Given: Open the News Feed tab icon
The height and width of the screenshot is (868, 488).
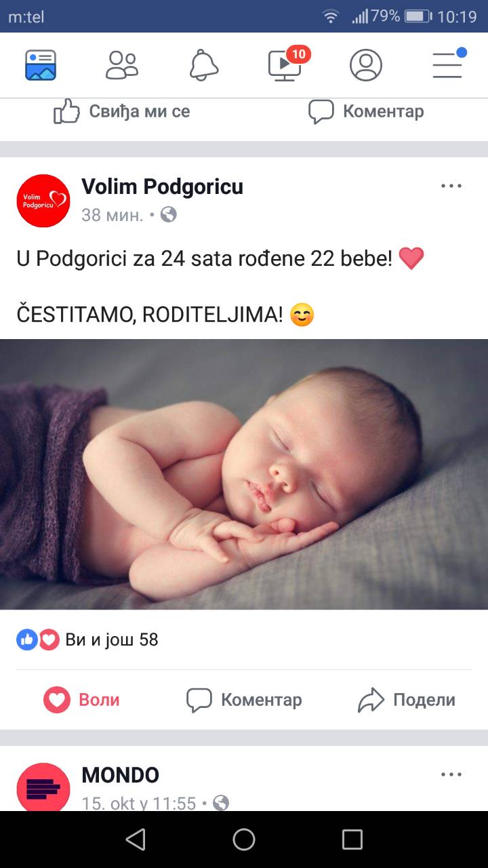Looking at the screenshot, I should (x=41, y=65).
